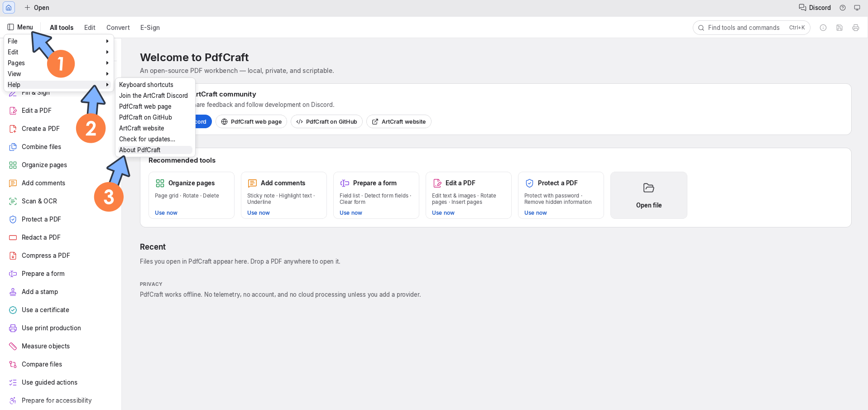
Task: Select Join the ArtCraft Discord menu entry
Action: pos(155,96)
